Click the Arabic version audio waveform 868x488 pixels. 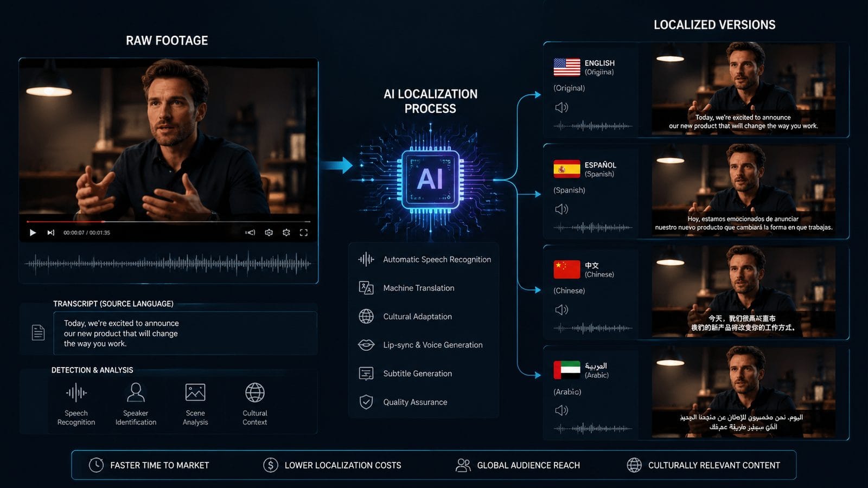593,428
